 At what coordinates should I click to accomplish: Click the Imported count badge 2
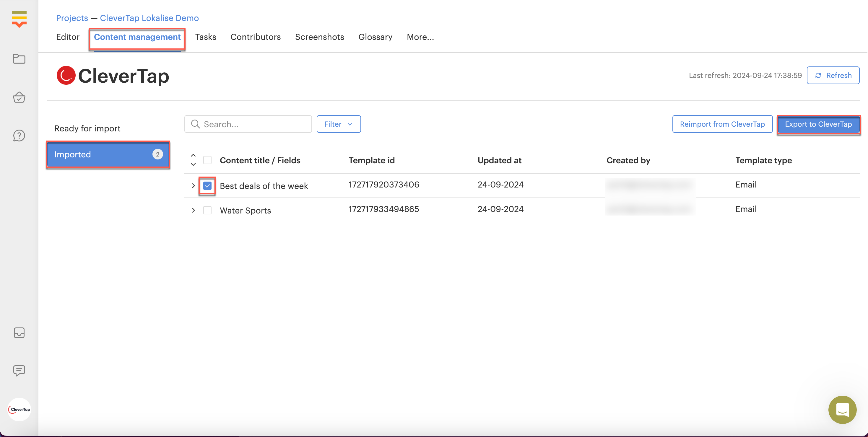pyautogui.click(x=157, y=154)
